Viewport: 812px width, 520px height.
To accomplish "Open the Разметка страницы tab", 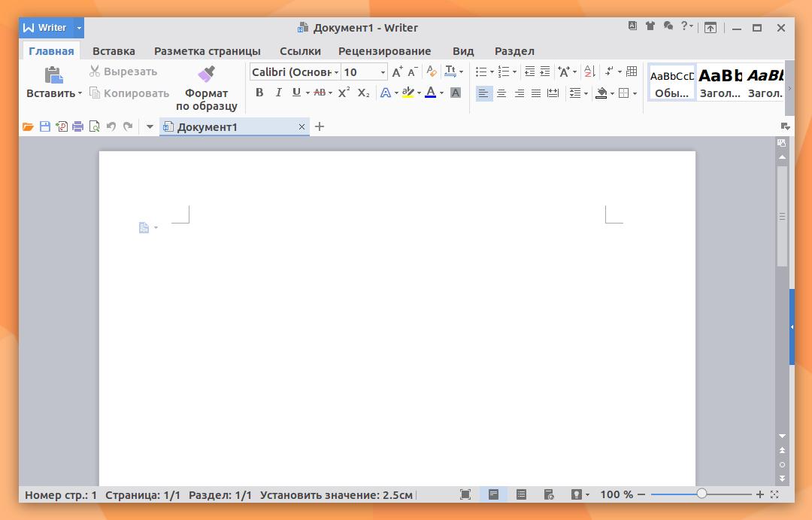I will (208, 51).
